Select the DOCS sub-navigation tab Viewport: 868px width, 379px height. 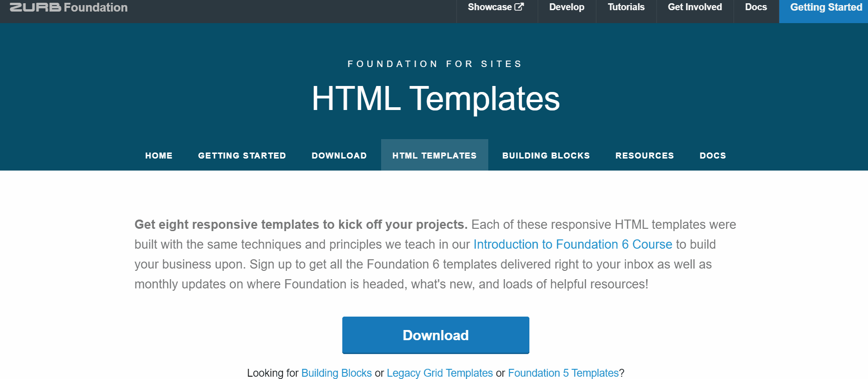coord(713,155)
